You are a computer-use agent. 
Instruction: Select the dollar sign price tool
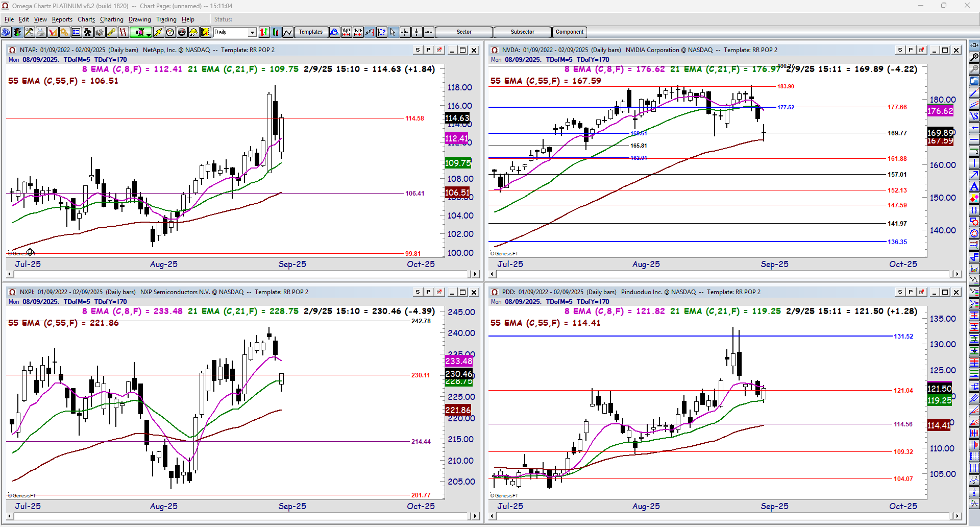[x=974, y=116]
